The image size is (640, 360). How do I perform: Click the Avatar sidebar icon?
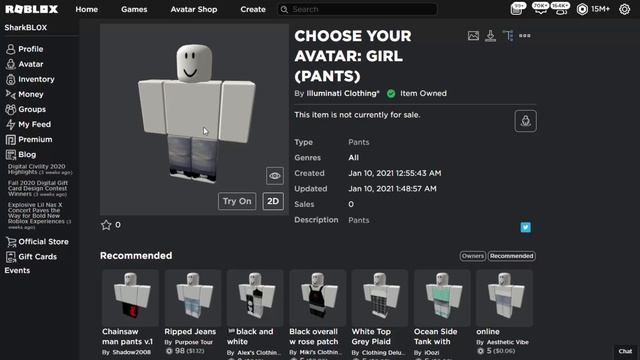tap(11, 64)
